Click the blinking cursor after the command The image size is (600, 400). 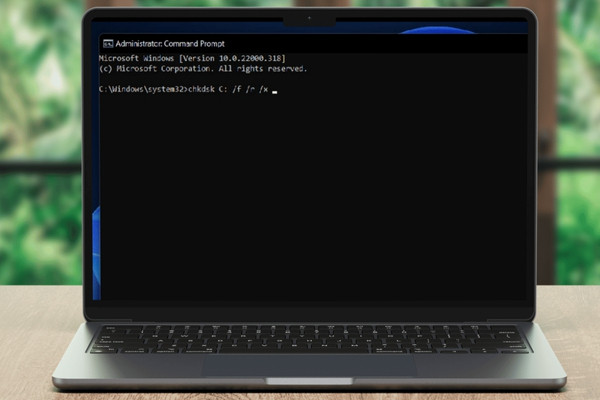(274, 92)
